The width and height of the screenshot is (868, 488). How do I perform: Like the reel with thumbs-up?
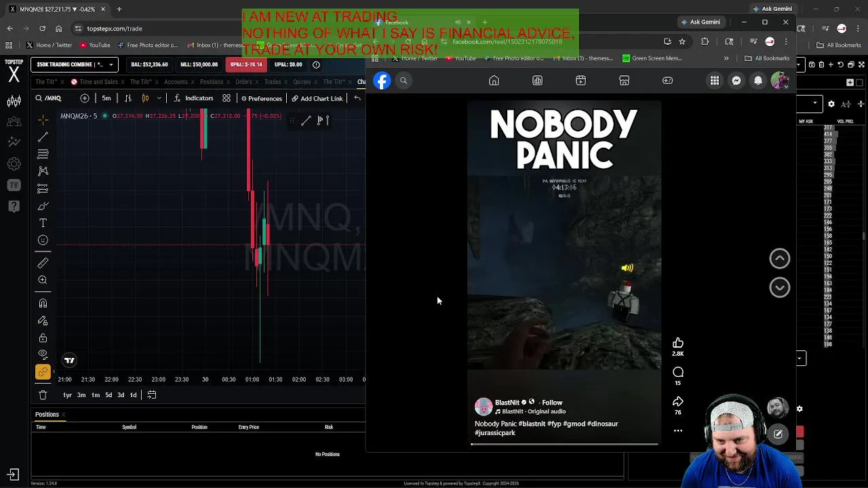point(678,343)
